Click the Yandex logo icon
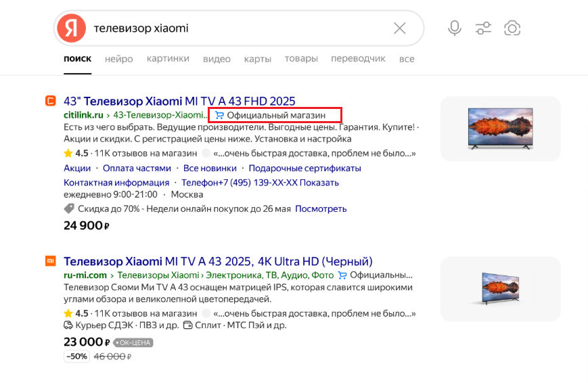Viewport: 588px width, 383px height. tap(71, 28)
